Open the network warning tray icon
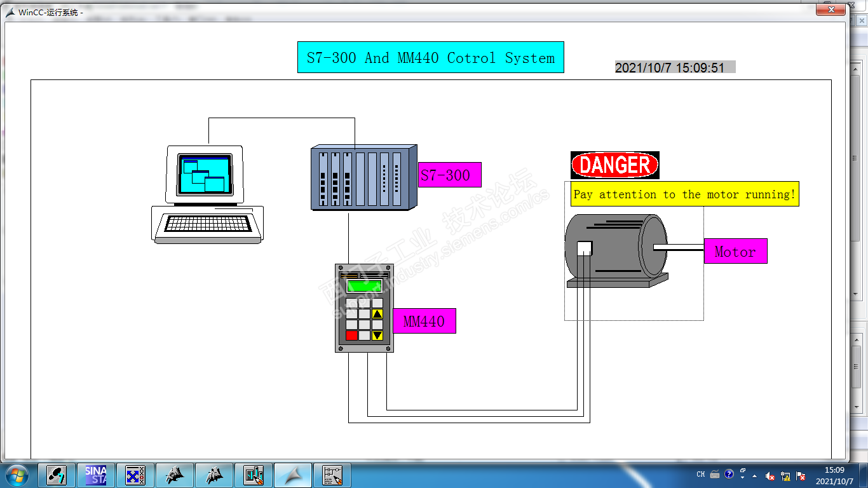Viewport: 868px width, 488px height. coord(785,475)
